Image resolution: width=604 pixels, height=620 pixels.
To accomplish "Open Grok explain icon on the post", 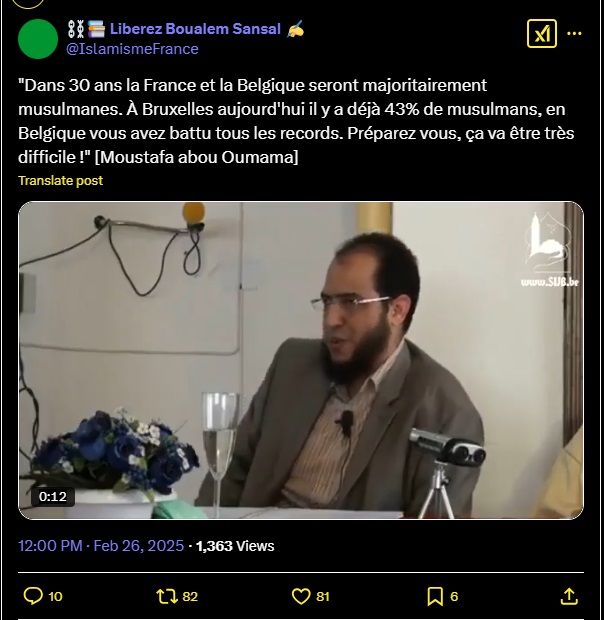I will click(x=542, y=34).
